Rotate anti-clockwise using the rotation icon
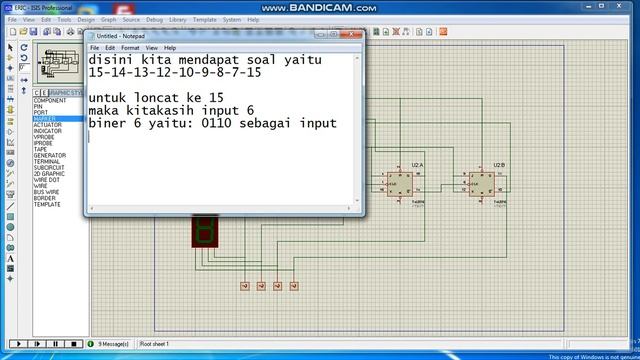 pyautogui.click(x=24, y=58)
